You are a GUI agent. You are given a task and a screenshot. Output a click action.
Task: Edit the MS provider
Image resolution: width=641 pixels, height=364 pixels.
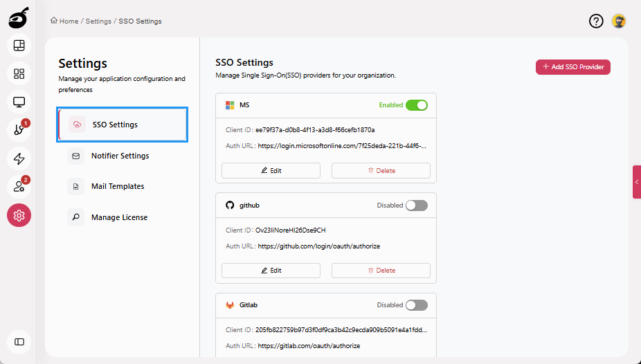271,170
